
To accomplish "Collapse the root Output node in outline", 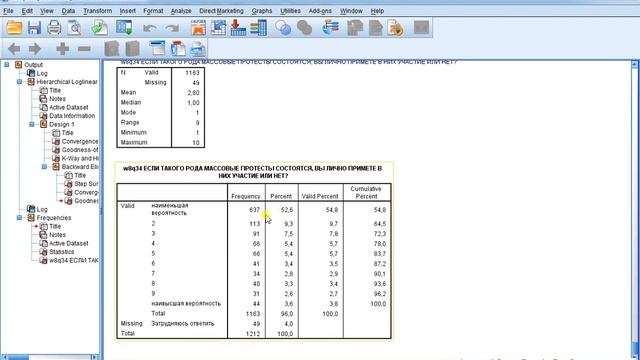I will [x=7, y=64].
